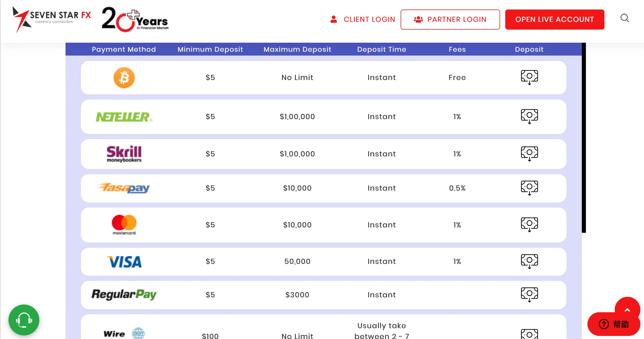Click Mastercard's "1%" fee value
The image size is (644, 339).
(x=457, y=225)
